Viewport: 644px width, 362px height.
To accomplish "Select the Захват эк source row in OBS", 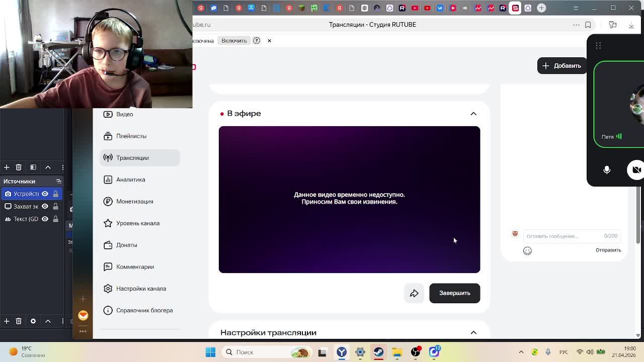I will [31, 206].
